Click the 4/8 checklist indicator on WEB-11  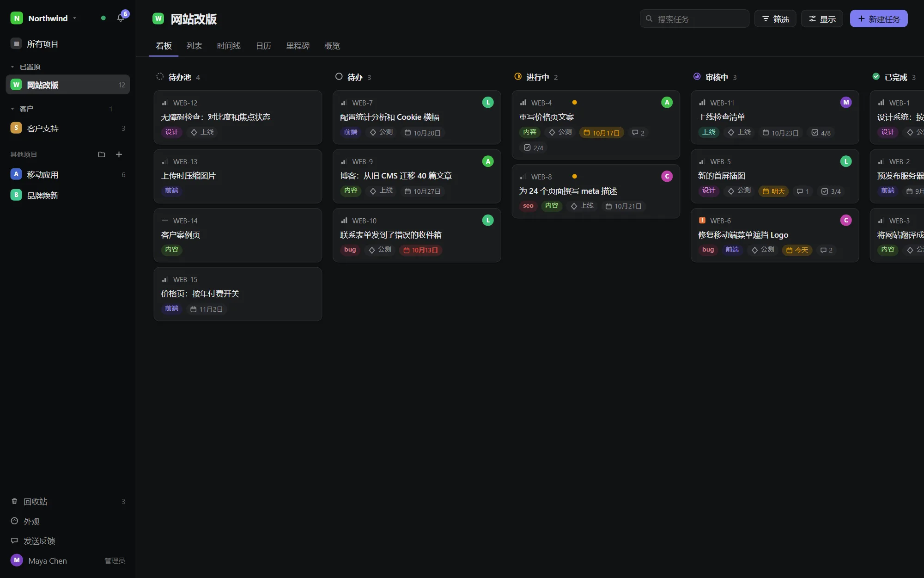821,133
